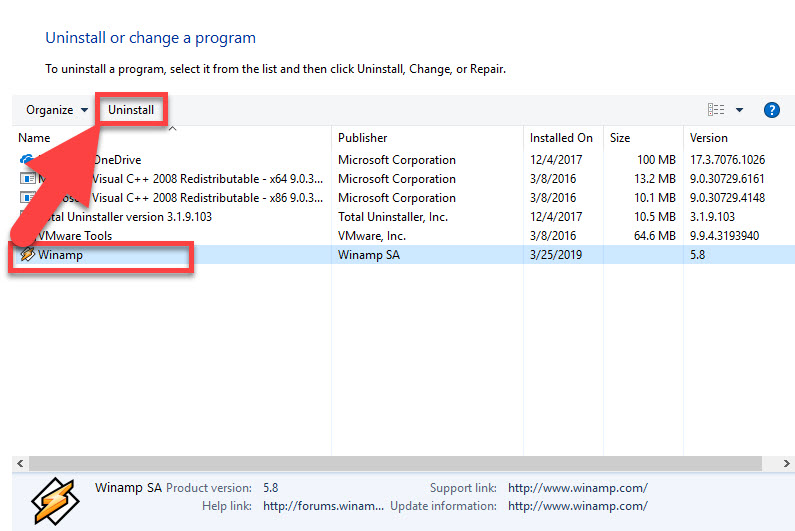Click the Uninstall toolbar button
795x531 pixels.
point(131,110)
